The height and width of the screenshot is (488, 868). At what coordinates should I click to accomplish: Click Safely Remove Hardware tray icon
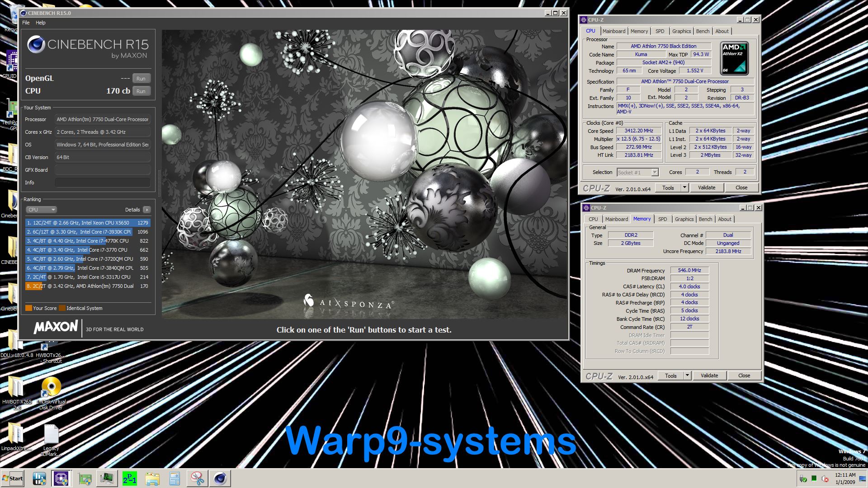[803, 479]
